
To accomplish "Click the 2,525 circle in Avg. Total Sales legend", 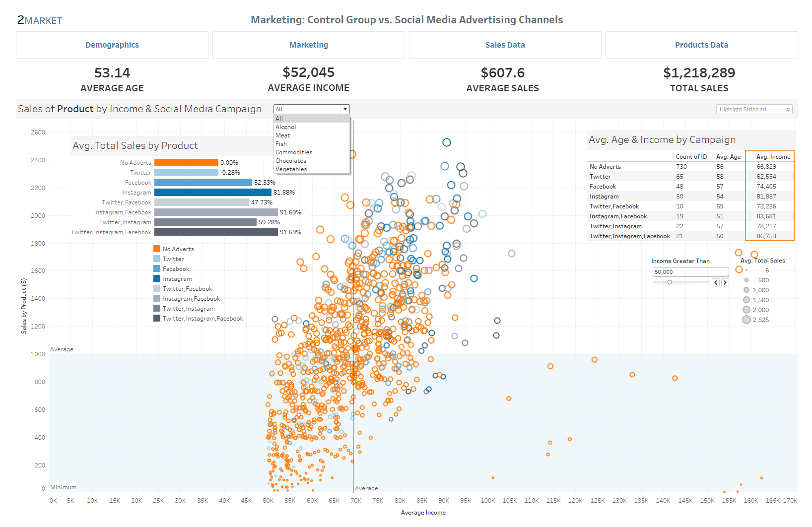I will [746, 320].
